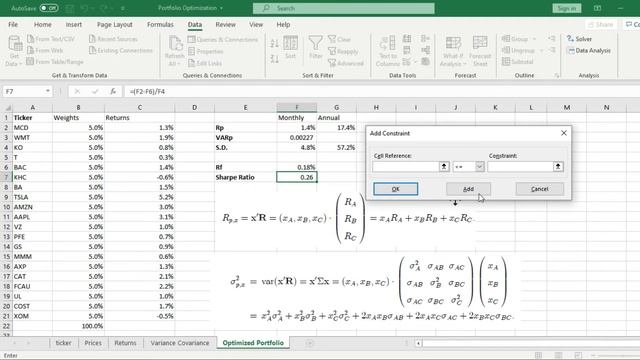This screenshot has width=640, height=360.
Task: Open Portfolio Optimization title dropdown
Action: tap(221, 8)
